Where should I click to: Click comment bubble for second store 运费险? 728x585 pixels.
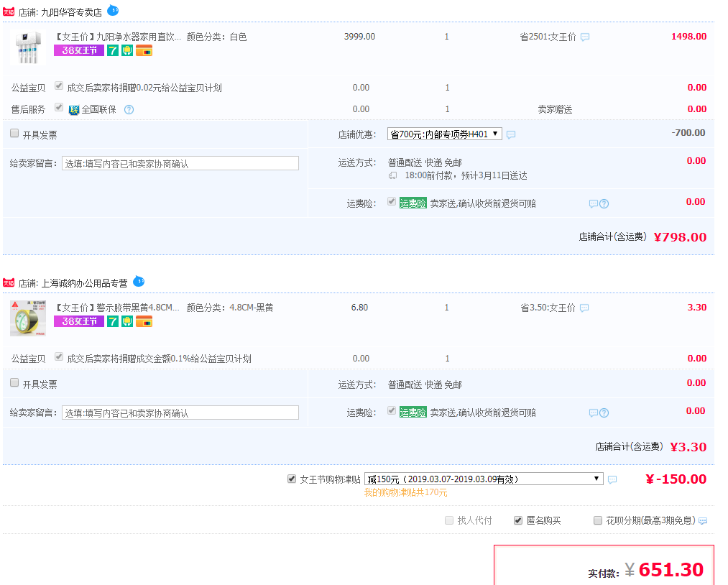(x=594, y=413)
